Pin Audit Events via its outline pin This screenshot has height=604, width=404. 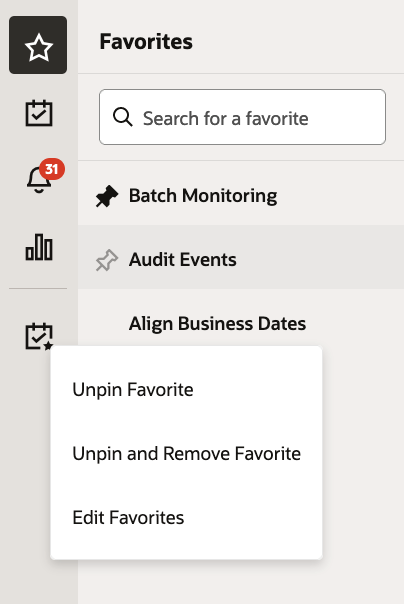pyautogui.click(x=107, y=260)
